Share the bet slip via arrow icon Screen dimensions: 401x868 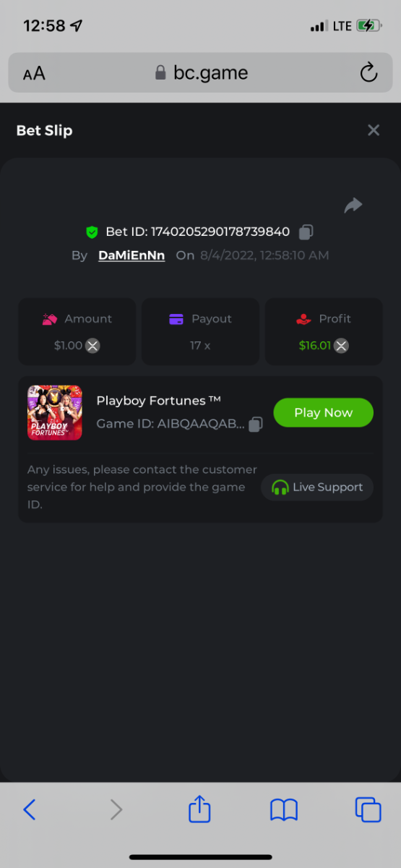(353, 206)
